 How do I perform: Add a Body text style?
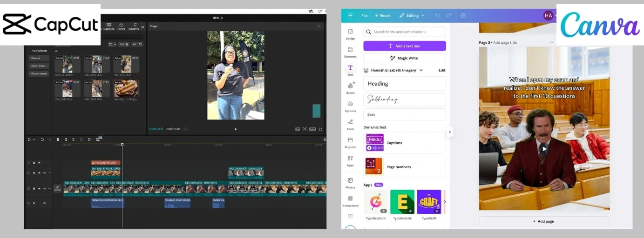[x=405, y=114]
